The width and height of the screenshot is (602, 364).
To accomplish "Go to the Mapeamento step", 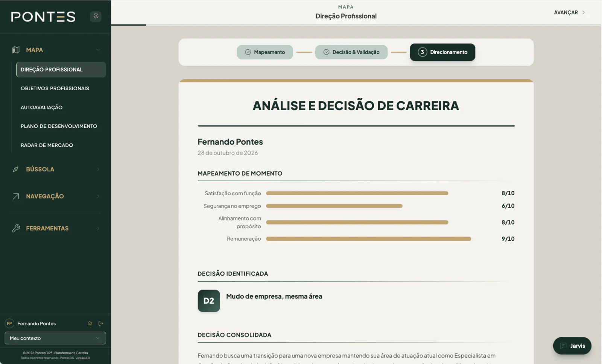I will point(265,52).
